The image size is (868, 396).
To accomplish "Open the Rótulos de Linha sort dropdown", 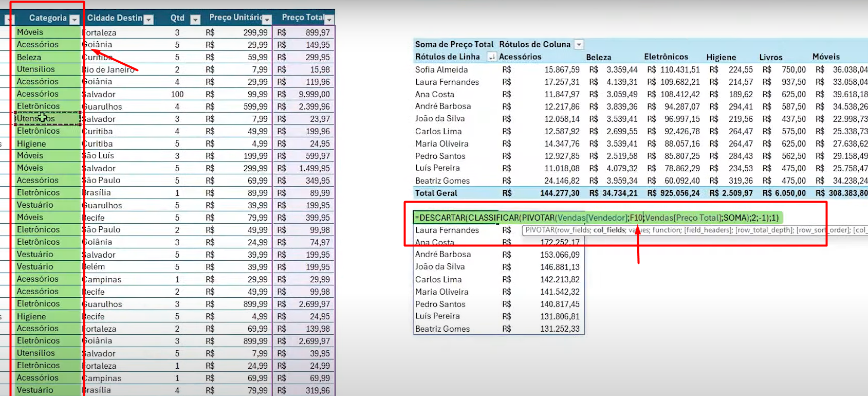I will [492, 57].
